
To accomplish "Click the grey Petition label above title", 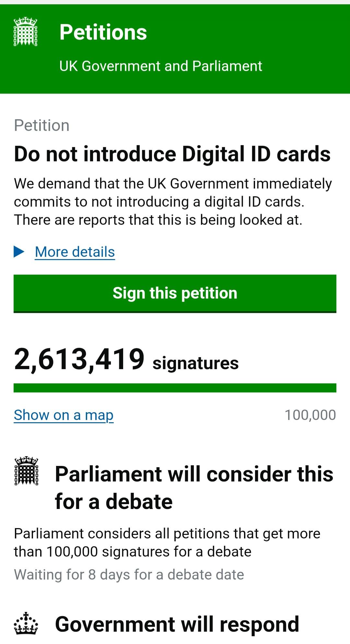I will click(x=41, y=125).
